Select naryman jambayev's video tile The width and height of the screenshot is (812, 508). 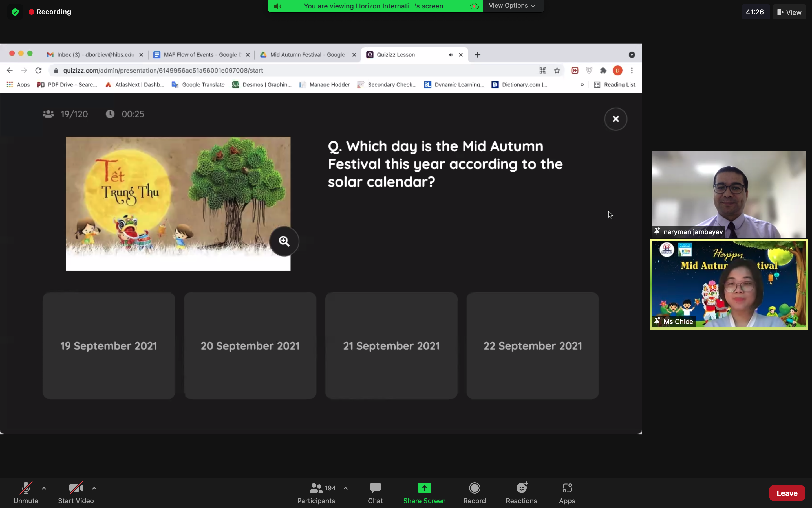click(x=729, y=194)
